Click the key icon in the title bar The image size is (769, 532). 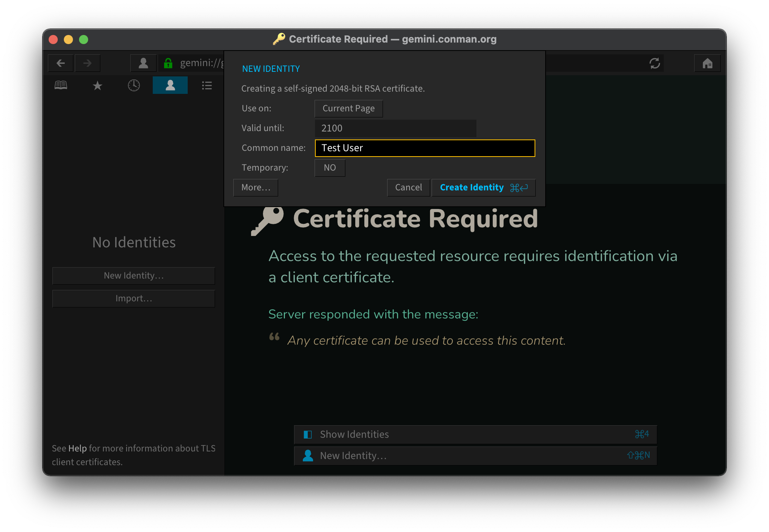tap(279, 39)
